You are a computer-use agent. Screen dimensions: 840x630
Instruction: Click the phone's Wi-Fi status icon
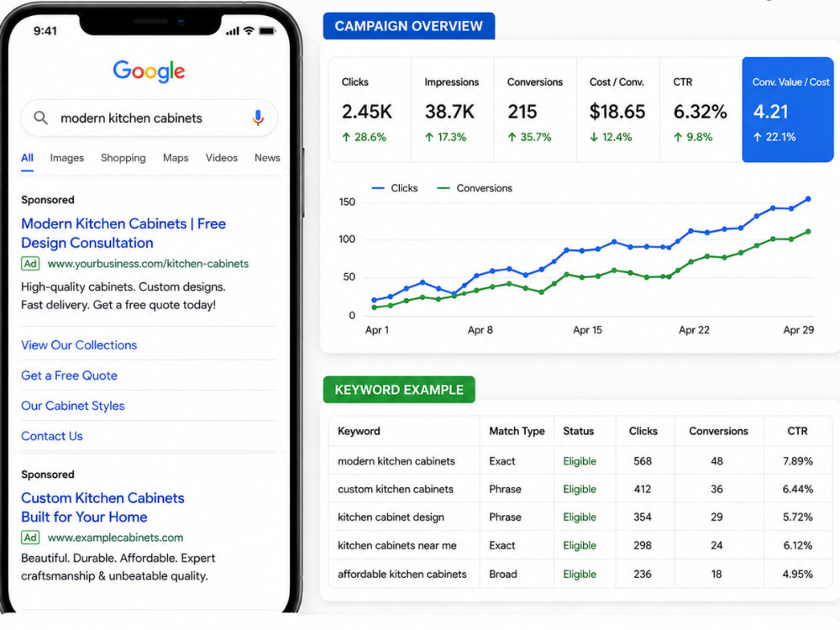click(249, 30)
